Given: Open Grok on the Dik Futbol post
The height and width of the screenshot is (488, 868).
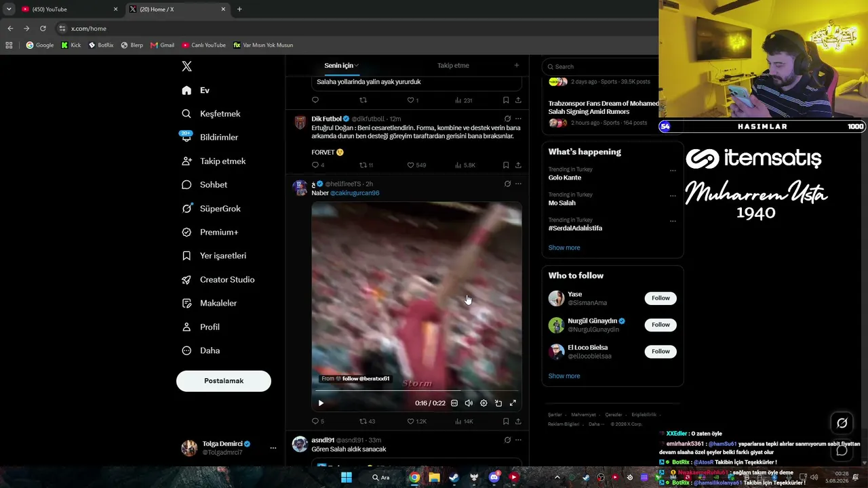Looking at the screenshot, I should point(507,119).
